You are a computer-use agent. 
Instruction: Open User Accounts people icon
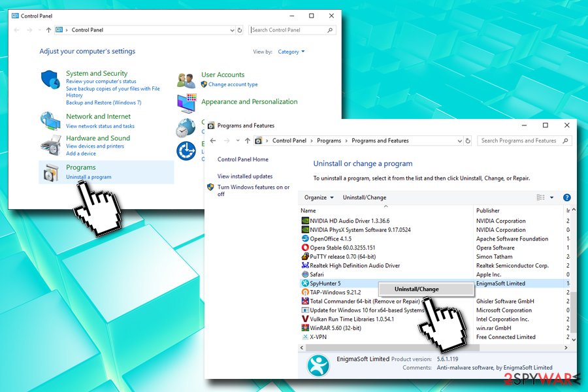point(186,80)
